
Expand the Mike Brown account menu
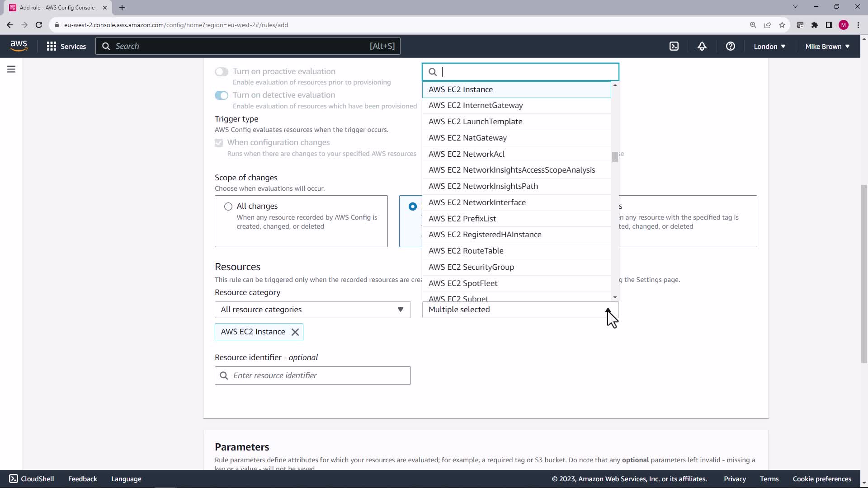827,46
